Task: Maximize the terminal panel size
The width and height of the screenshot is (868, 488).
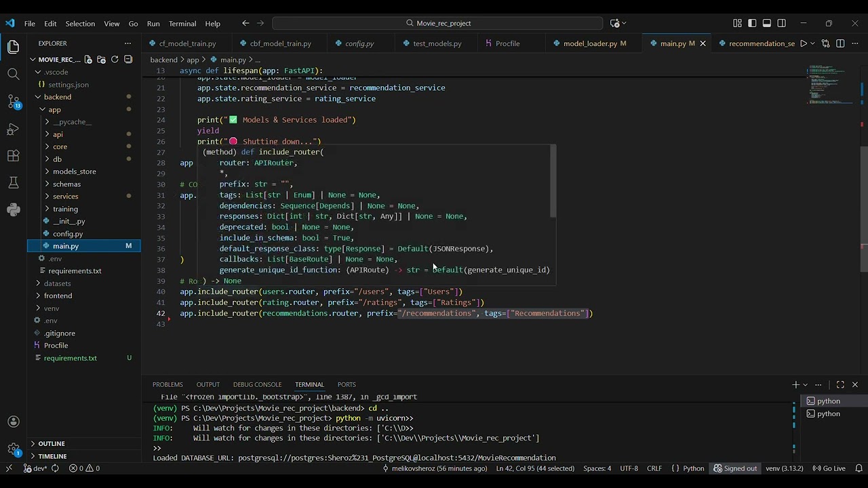Action: [x=840, y=384]
